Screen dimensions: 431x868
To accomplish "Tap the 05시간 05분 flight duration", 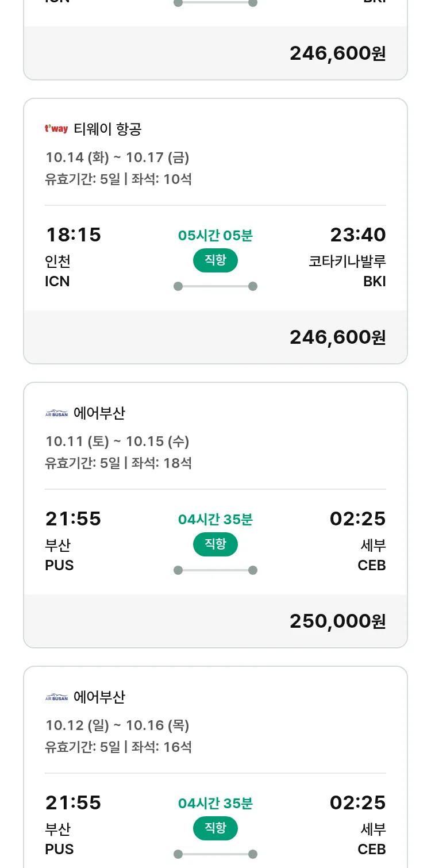I will [x=215, y=235].
